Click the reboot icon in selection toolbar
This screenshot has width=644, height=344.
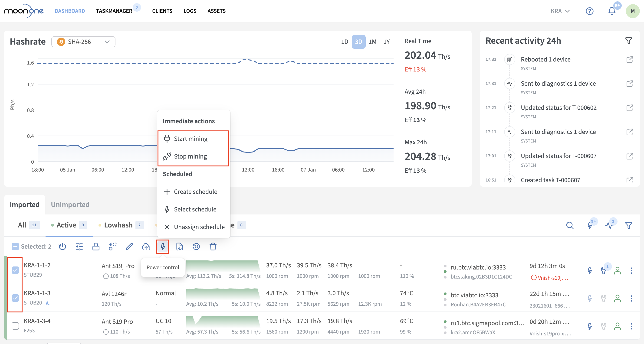pyautogui.click(x=62, y=247)
